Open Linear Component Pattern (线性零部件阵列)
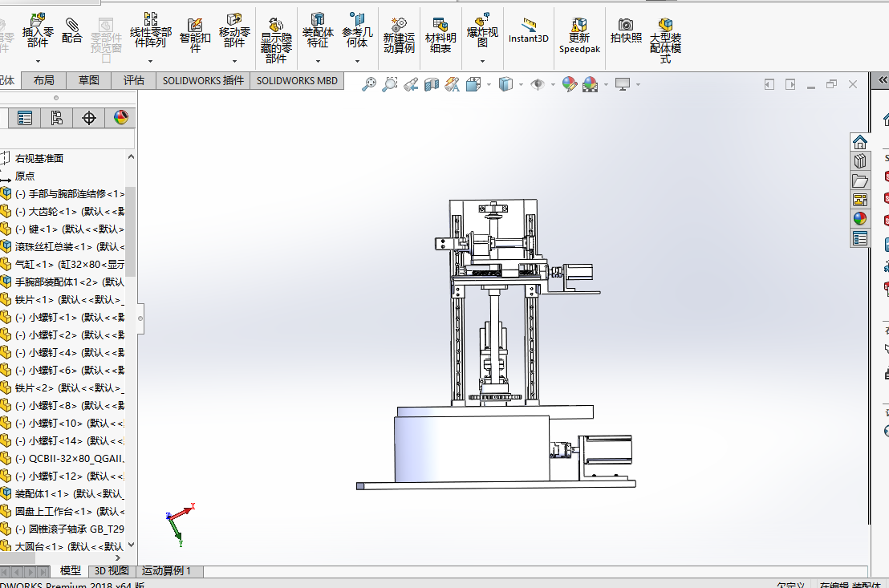 coord(150,30)
